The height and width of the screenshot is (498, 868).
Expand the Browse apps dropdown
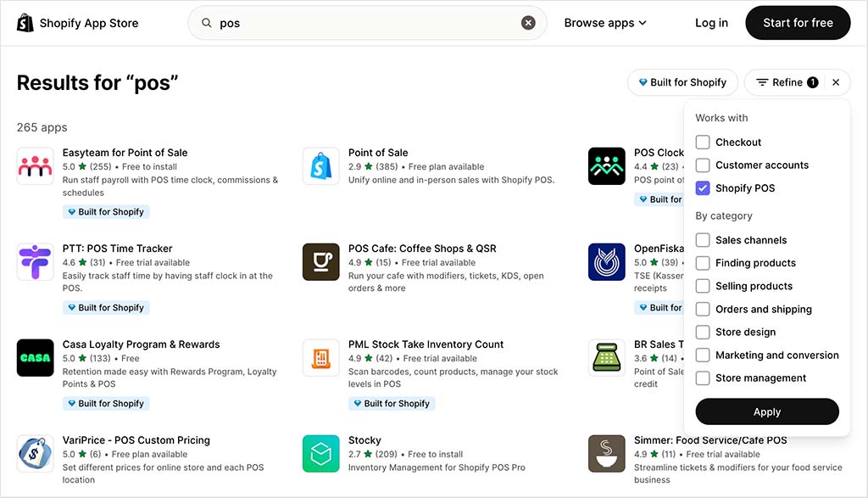pyautogui.click(x=605, y=23)
